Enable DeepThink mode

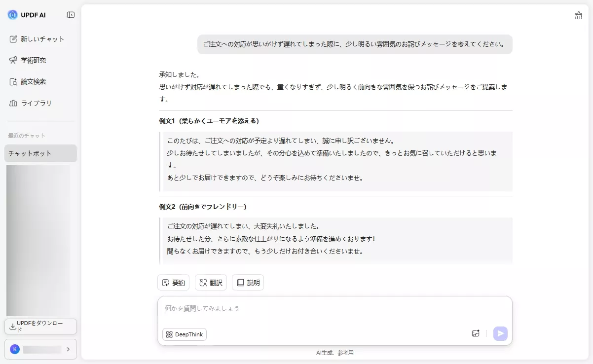point(184,334)
